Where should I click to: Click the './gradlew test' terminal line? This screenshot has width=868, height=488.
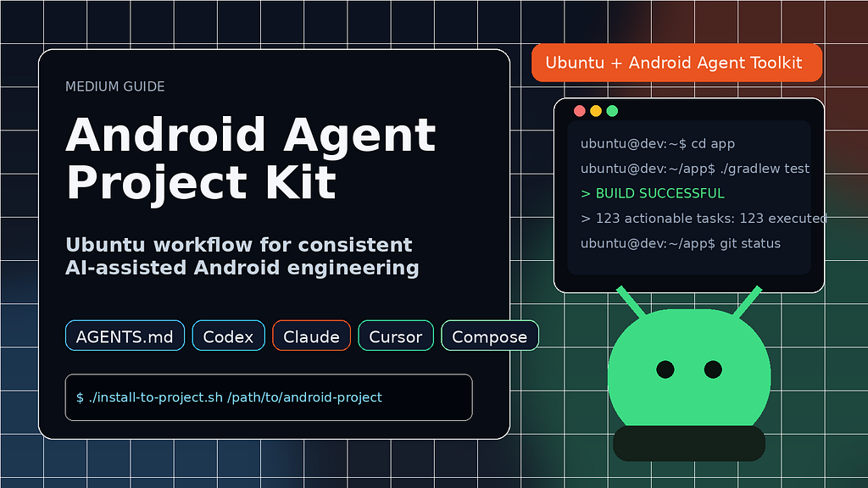[695, 169]
